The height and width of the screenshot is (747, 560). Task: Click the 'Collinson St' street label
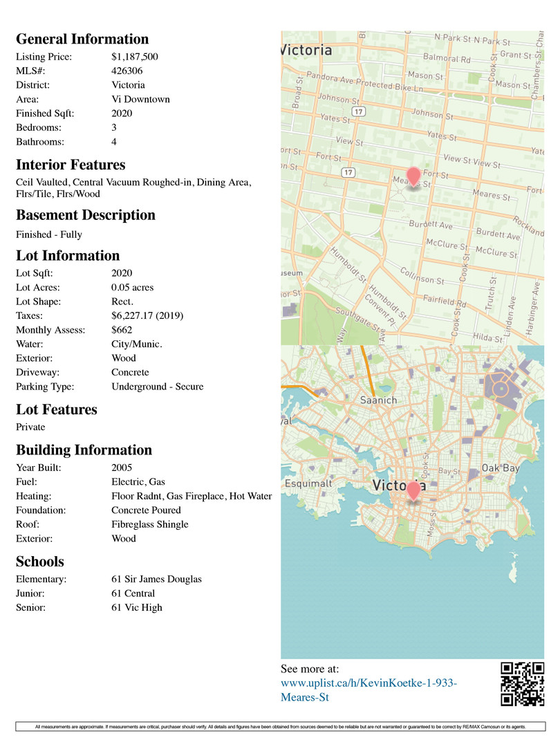point(422,276)
